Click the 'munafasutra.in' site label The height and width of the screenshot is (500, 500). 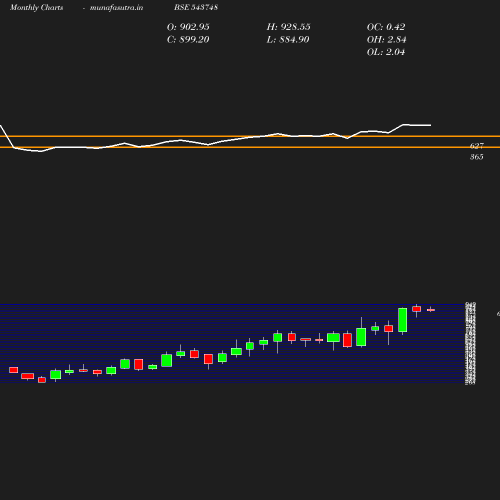(116, 7)
